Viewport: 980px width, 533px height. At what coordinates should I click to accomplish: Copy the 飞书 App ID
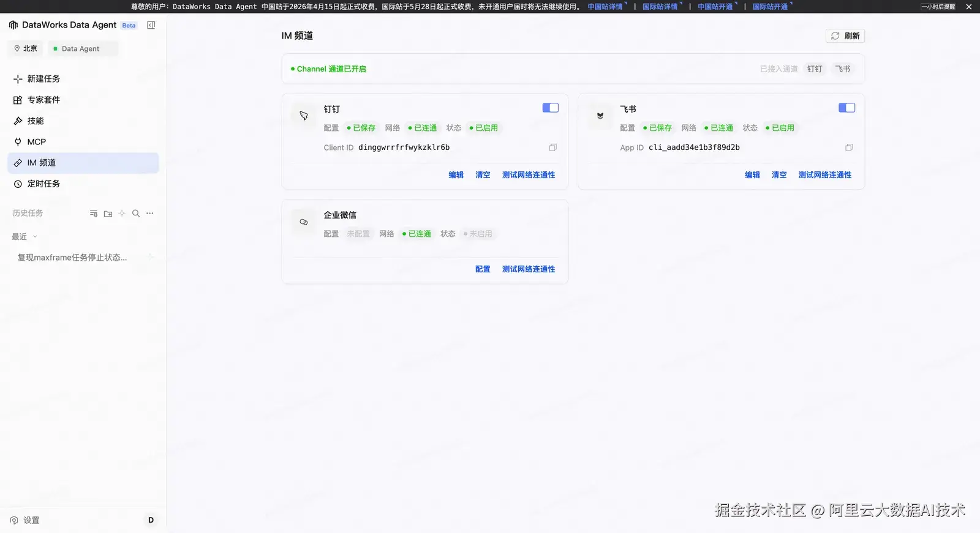point(849,147)
